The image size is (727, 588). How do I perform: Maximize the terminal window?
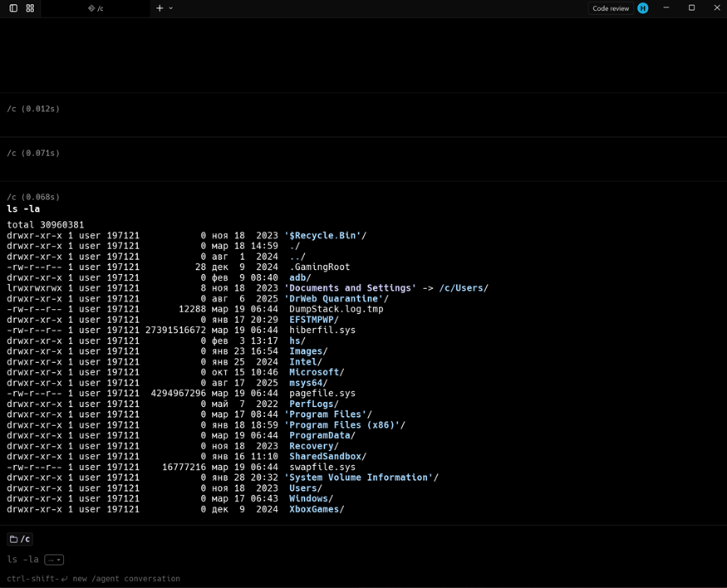point(691,8)
